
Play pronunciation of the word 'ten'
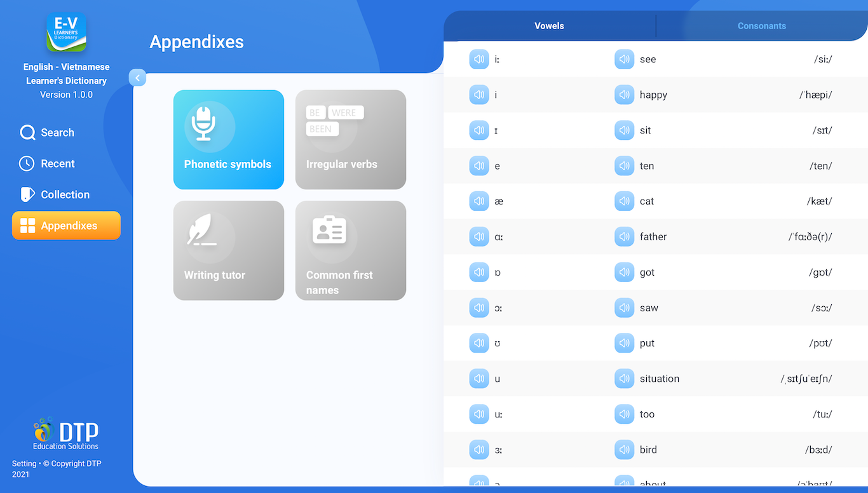pos(625,166)
